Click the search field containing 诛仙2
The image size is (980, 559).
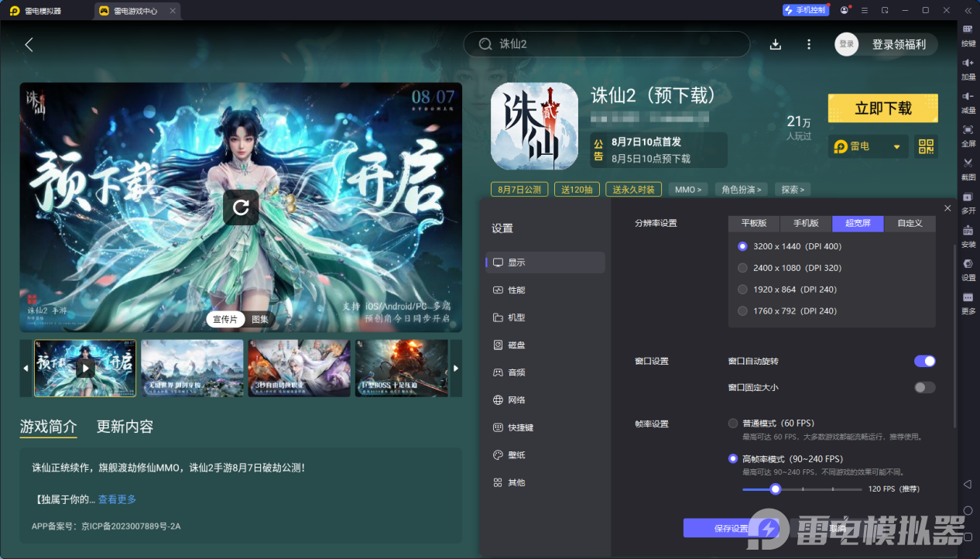(607, 44)
